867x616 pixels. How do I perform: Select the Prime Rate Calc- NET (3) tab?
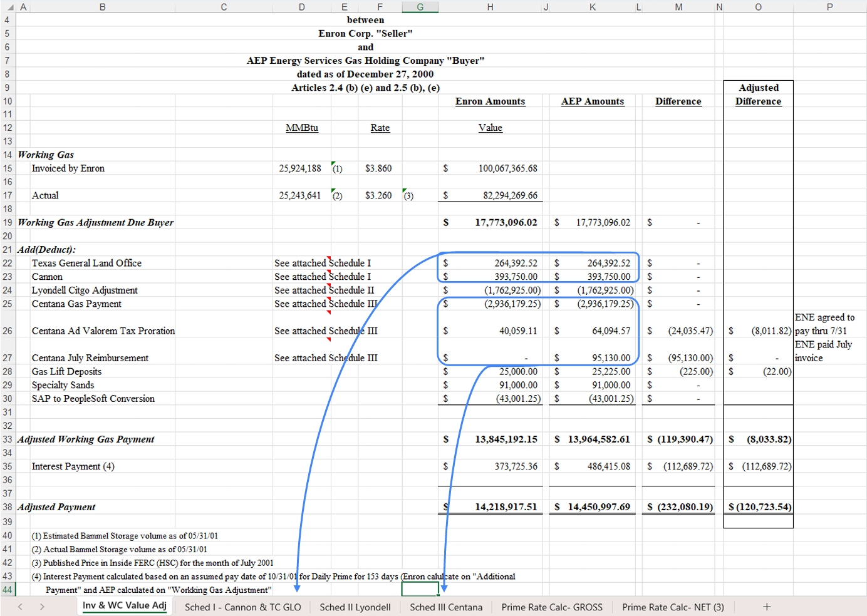(672, 607)
